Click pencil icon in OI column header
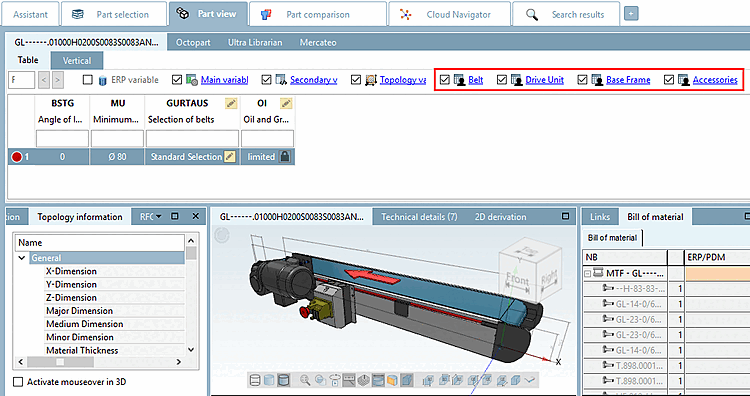Screen dimensions: 750x396 tap(286, 103)
